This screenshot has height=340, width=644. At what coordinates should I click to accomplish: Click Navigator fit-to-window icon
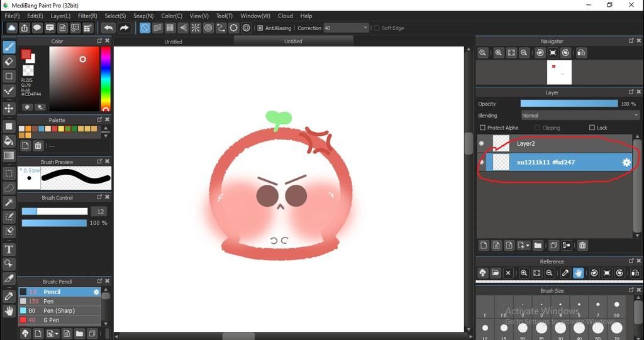tap(511, 53)
